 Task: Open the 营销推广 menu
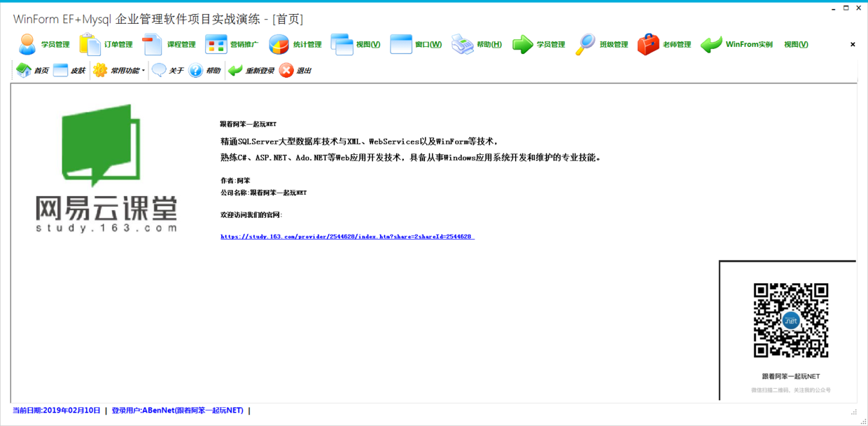tap(232, 44)
